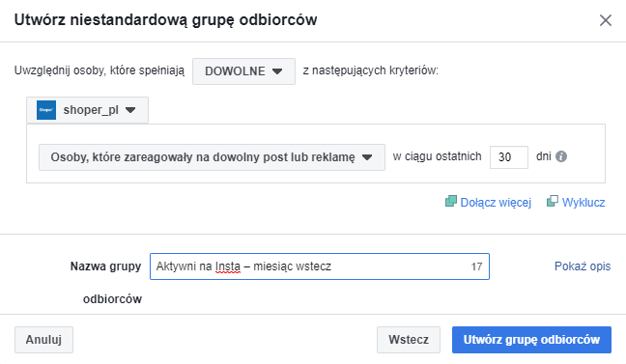This screenshot has height=364, width=626.
Task: Click the Wyklucz squares icon
Action: [553, 201]
